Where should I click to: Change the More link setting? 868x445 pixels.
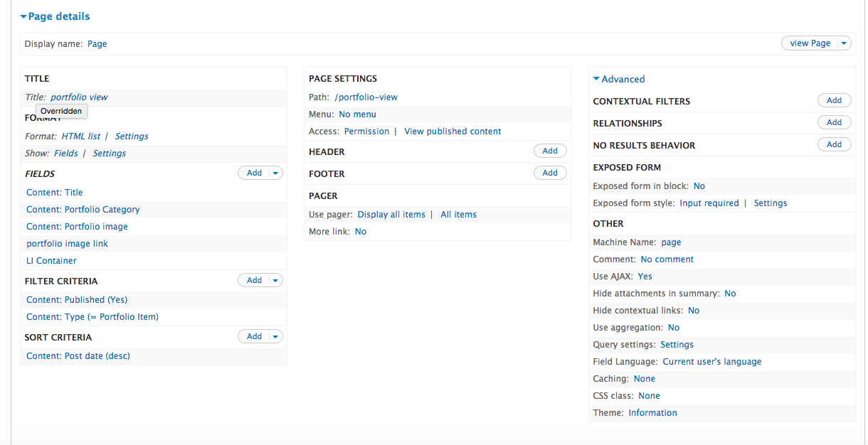[x=361, y=232]
